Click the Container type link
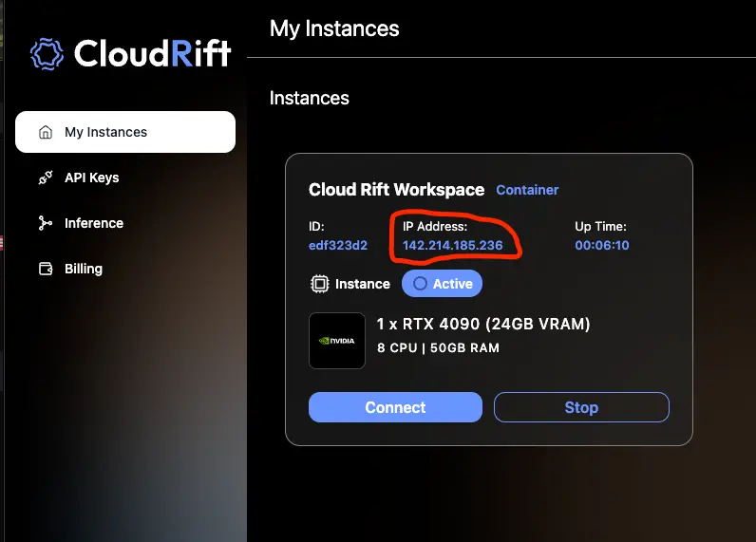 [x=527, y=190]
